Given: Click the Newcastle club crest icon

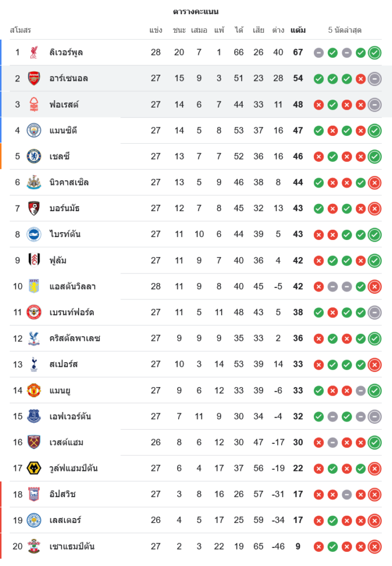Looking at the screenshot, I should click(34, 183).
